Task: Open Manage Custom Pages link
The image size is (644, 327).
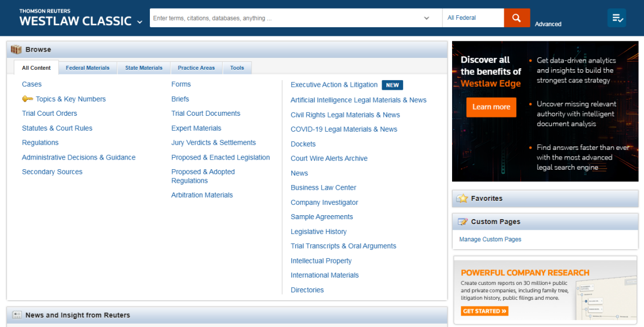Action: point(490,240)
